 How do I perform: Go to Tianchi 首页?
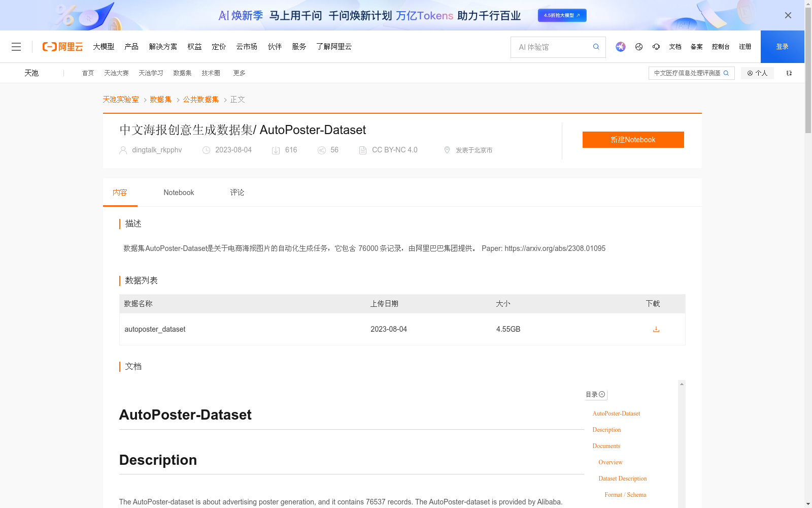tap(88, 73)
